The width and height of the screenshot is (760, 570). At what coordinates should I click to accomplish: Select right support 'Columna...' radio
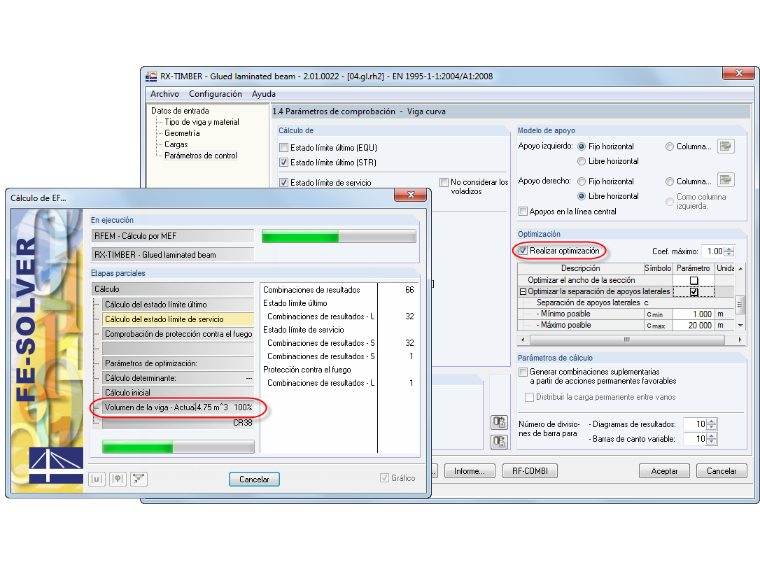click(x=669, y=181)
